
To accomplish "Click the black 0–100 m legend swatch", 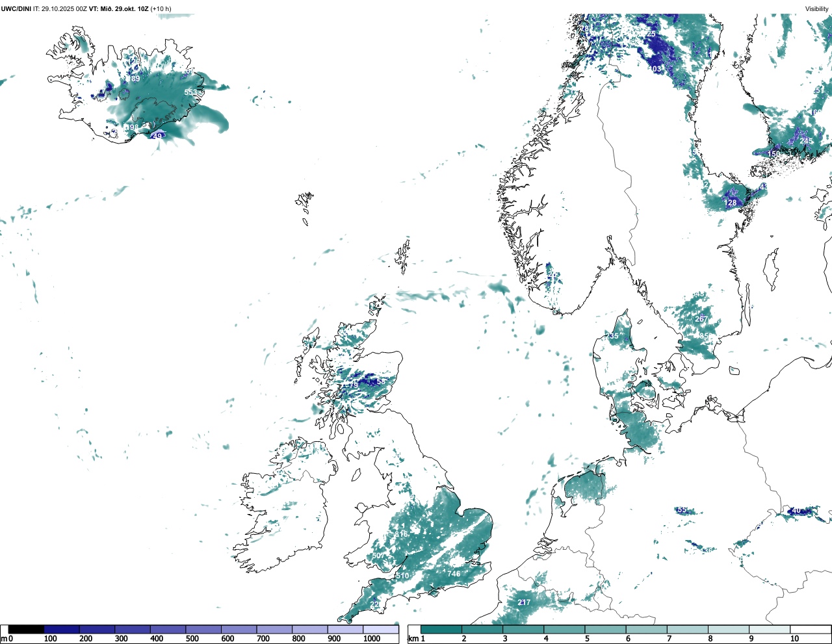I will click(x=27, y=630).
